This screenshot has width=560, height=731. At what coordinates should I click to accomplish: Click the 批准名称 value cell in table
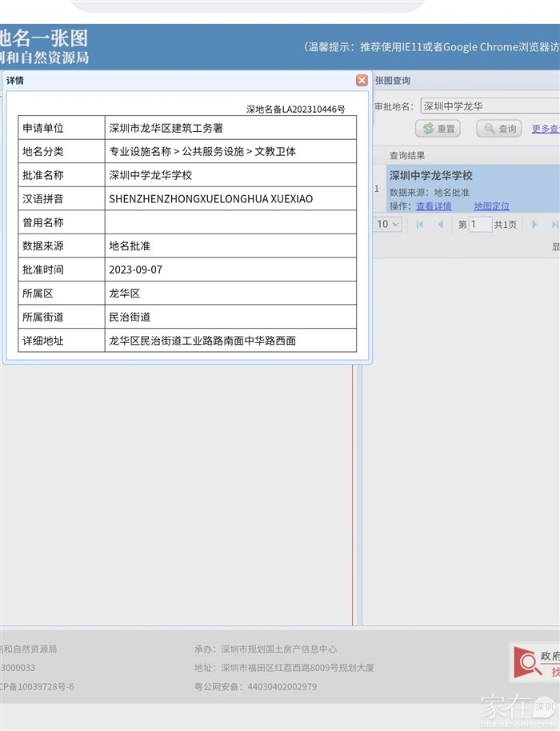click(230, 175)
